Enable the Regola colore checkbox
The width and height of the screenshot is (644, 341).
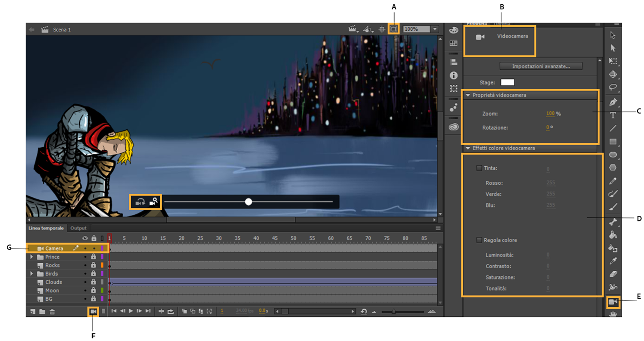click(x=479, y=240)
